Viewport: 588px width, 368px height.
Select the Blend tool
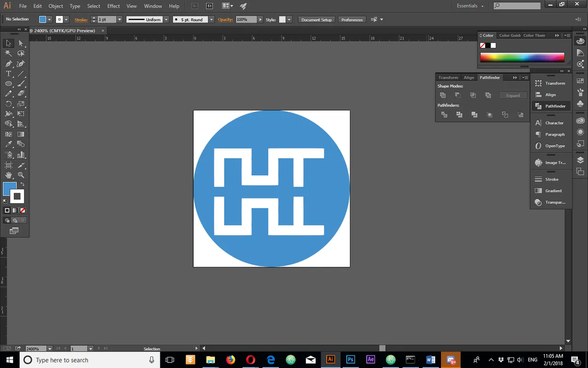(21, 144)
